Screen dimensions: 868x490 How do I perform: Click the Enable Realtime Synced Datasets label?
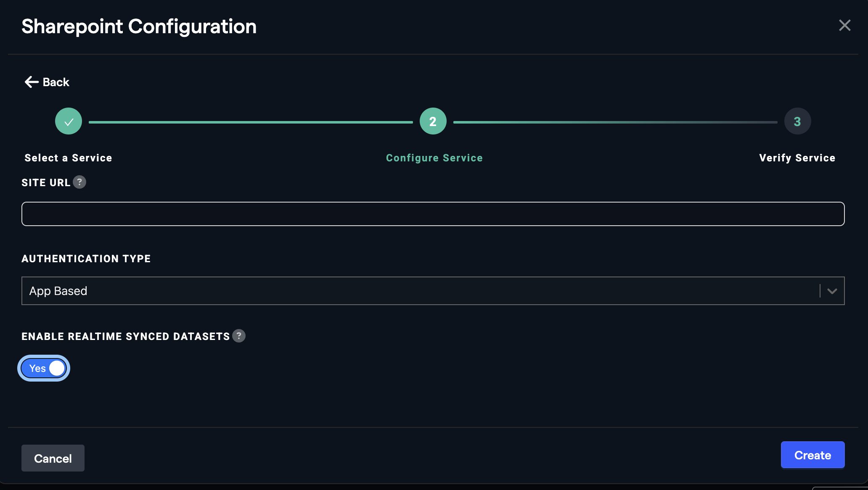[125, 337]
